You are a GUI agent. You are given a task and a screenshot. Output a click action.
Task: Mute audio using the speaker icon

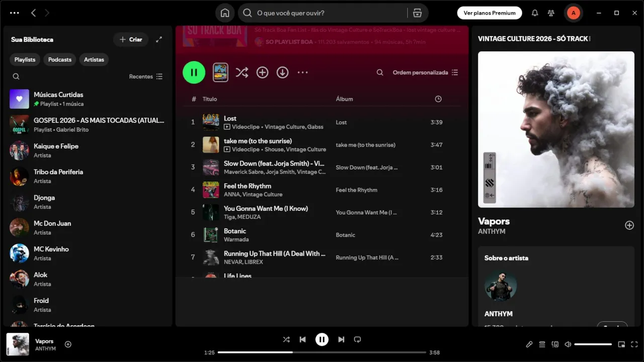tap(568, 344)
